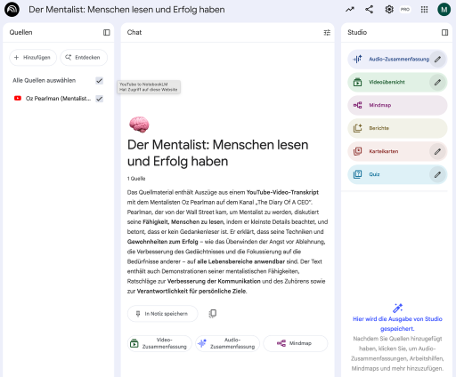456x377 pixels.
Task: Open the account avatar M
Action: (444, 9)
